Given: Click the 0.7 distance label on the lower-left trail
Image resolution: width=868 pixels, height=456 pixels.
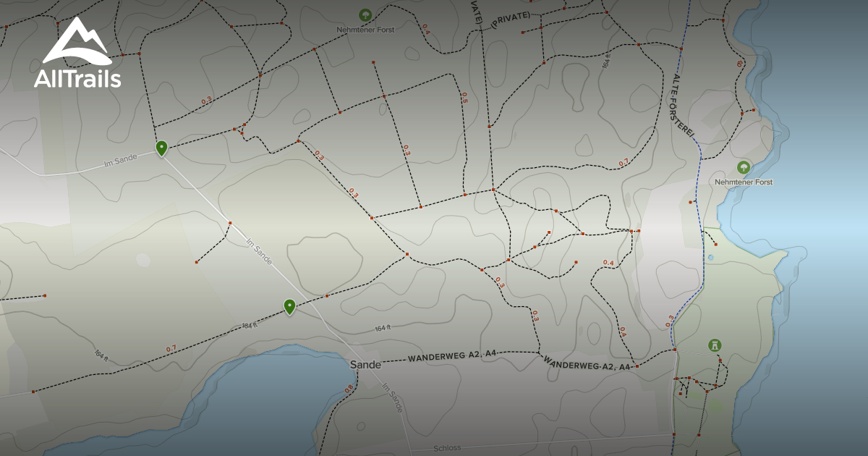Looking at the screenshot, I should click(x=171, y=347).
